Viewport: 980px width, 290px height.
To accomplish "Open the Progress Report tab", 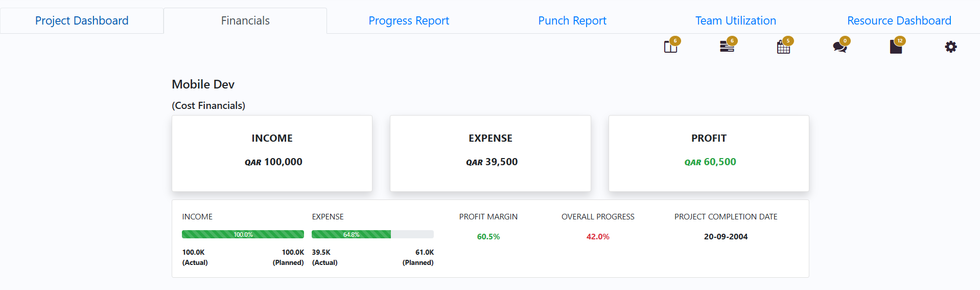I will point(409,21).
